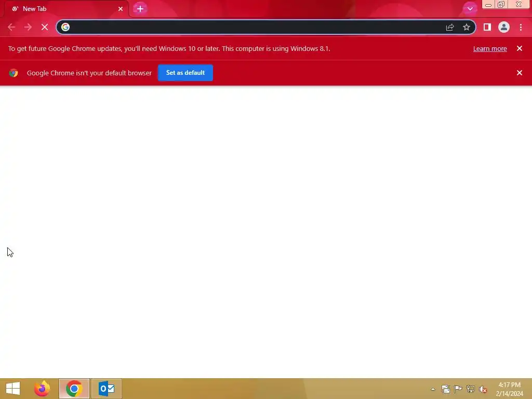Dismiss the default browser infobar
Viewport: 532px width, 399px height.
[x=520, y=73]
